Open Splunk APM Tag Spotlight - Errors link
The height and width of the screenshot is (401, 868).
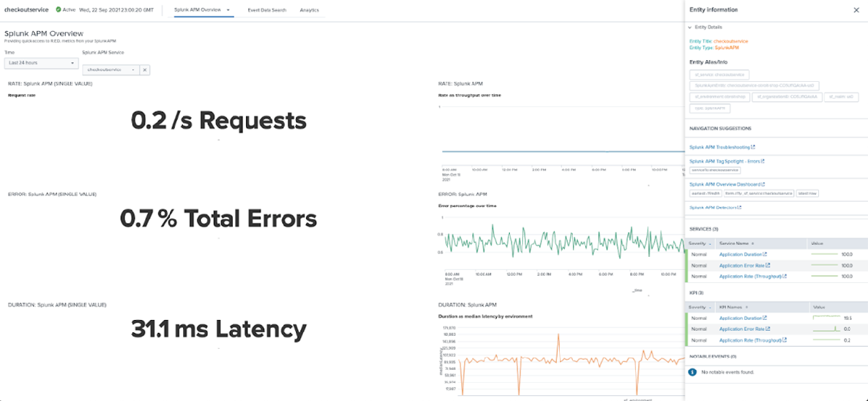[x=724, y=161]
